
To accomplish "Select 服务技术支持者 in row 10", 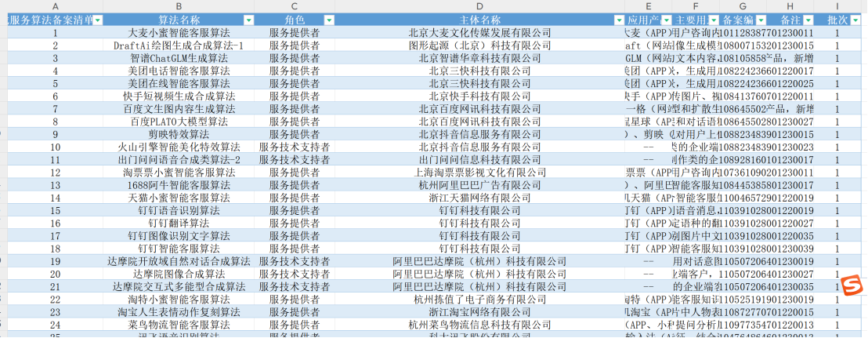I will (295, 147).
